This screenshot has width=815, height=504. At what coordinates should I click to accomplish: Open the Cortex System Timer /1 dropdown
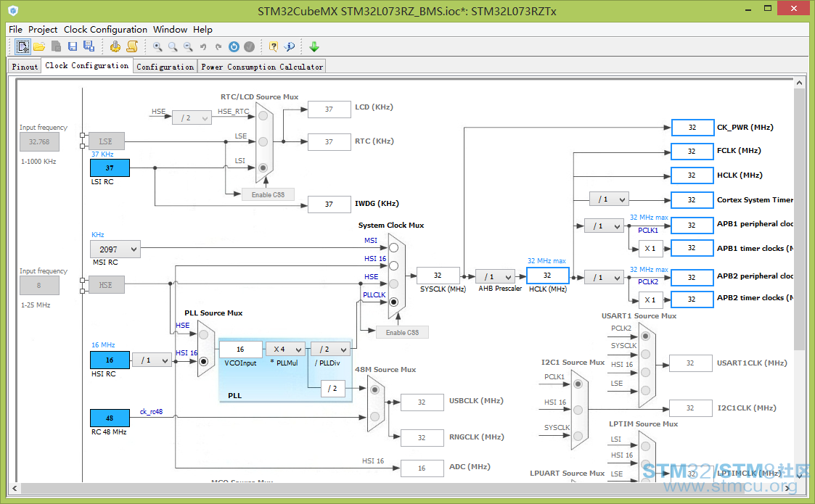point(609,199)
